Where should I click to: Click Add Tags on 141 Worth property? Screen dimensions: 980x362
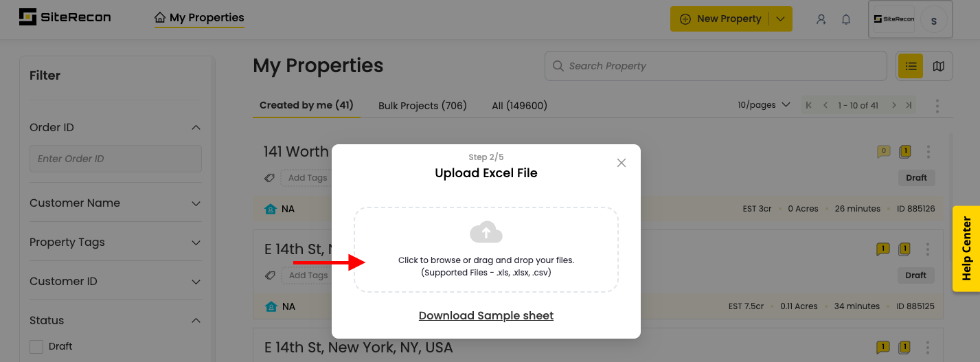point(306,178)
